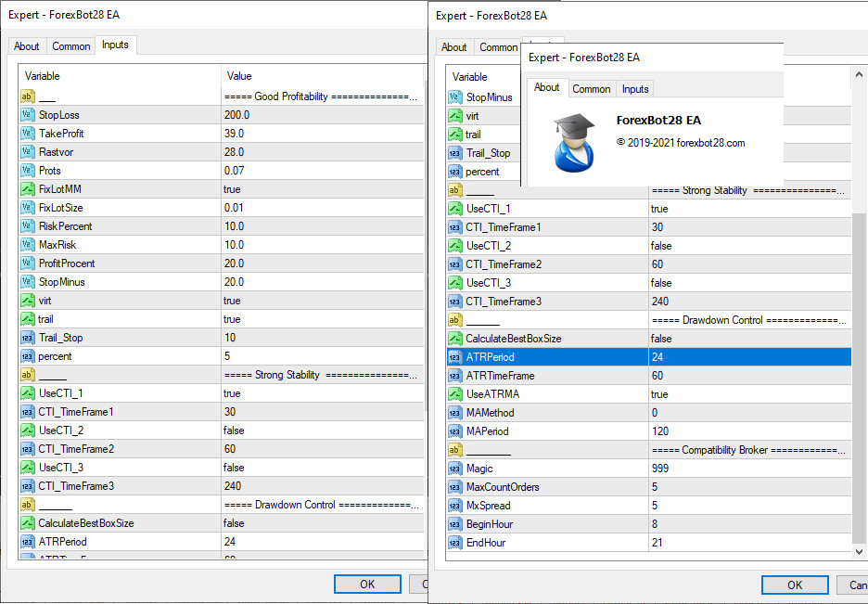Screen dimensions: 868x604
Task: Select the Inputs tab in the left window
Action: tap(115, 45)
